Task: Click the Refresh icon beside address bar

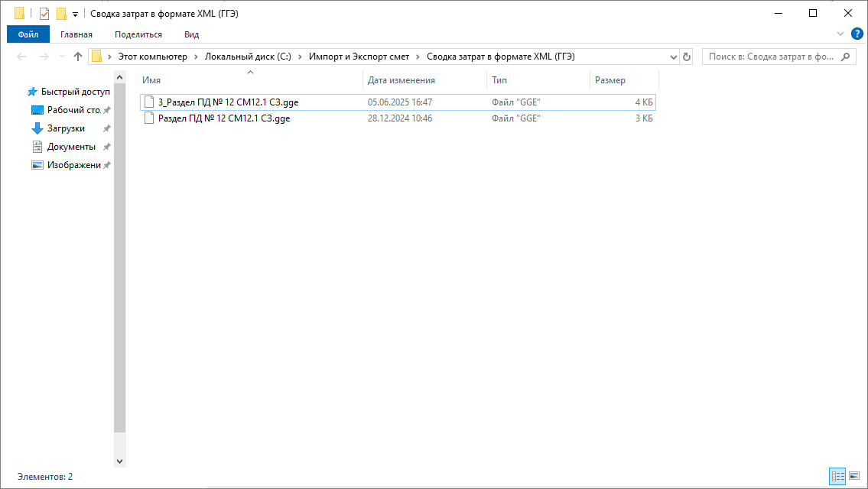Action: (x=687, y=57)
